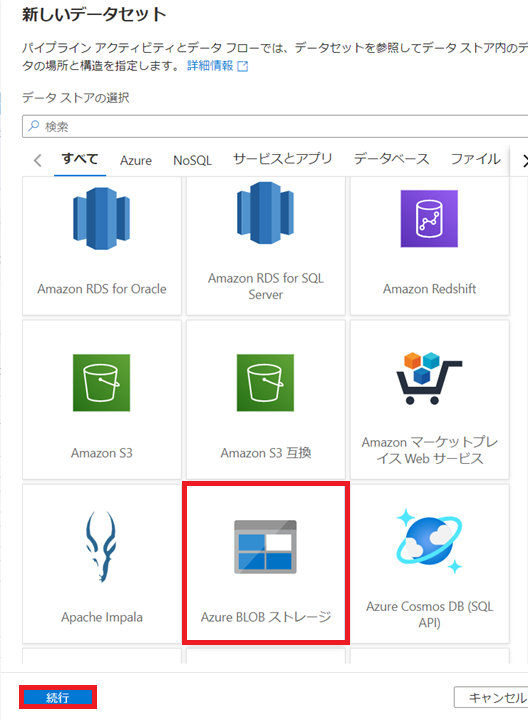Click the 続行 button
Viewport: 528px width, 720px height.
pyautogui.click(x=58, y=697)
